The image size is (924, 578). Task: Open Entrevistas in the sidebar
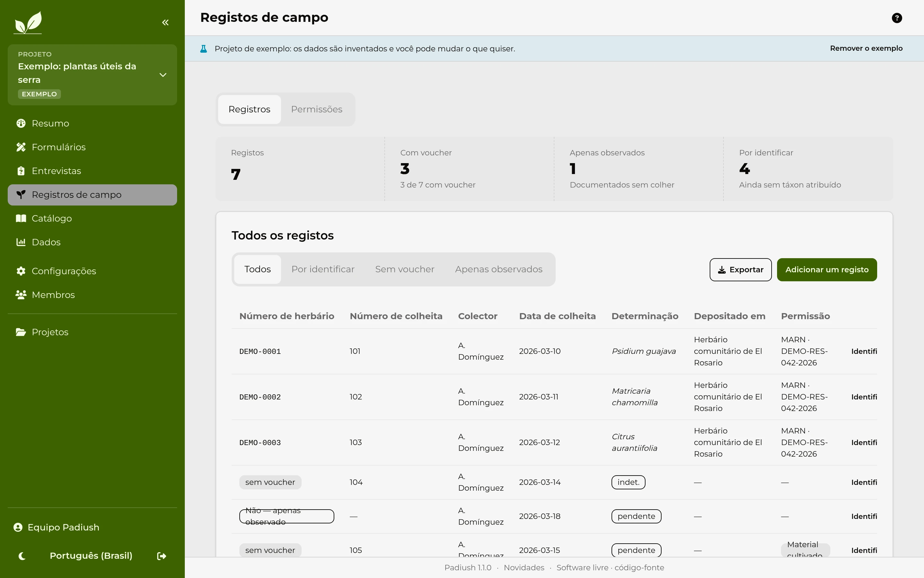(92, 171)
